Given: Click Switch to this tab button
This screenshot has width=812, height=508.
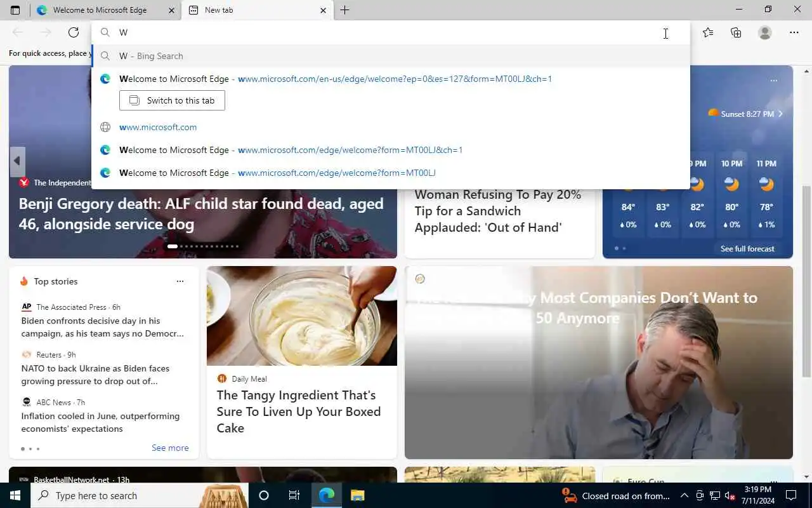Looking at the screenshot, I should pos(172,100).
